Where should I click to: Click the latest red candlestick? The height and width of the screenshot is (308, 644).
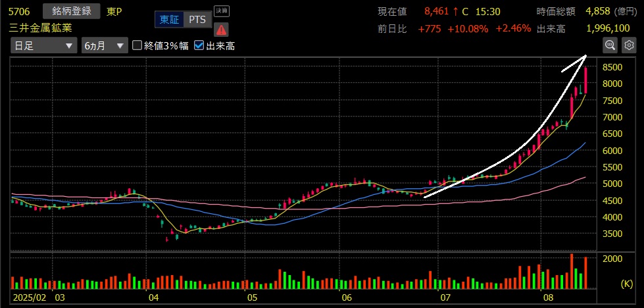click(585, 80)
